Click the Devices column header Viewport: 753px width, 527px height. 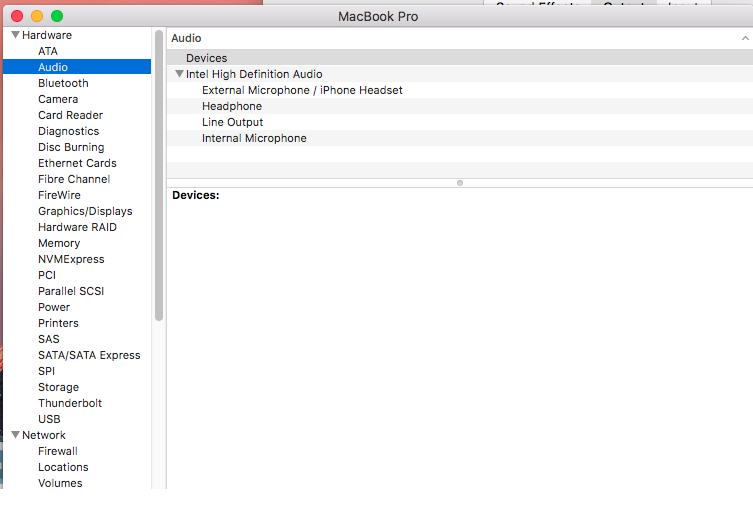(x=206, y=58)
